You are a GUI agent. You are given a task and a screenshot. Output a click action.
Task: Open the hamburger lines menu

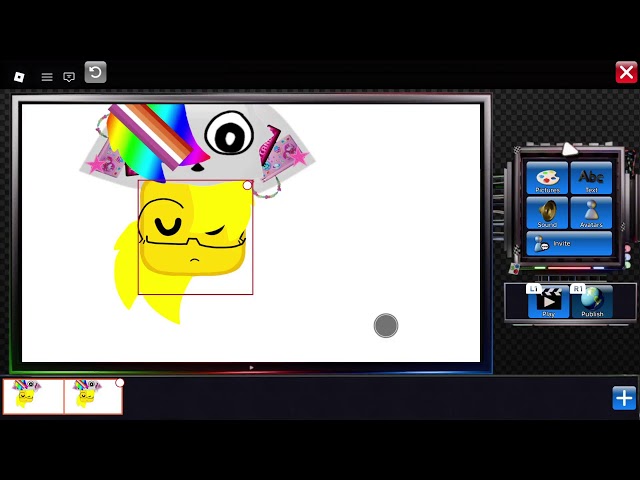pyautogui.click(x=47, y=77)
